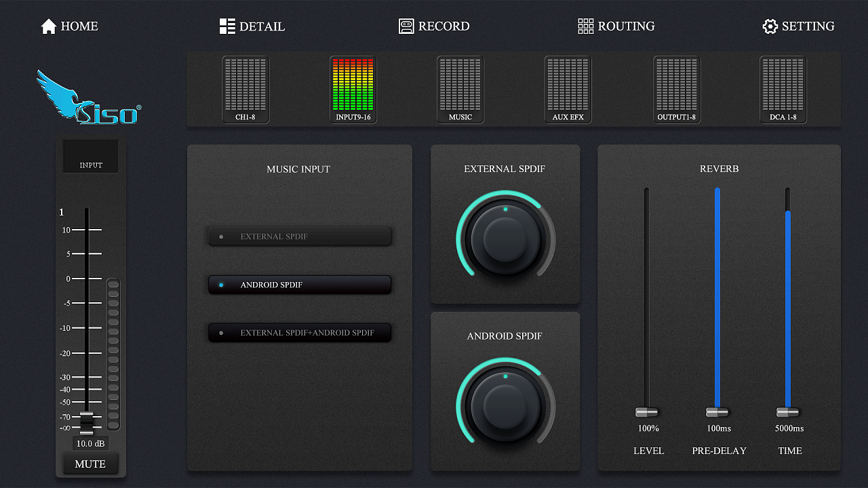Open the SETTING tab

point(799,26)
